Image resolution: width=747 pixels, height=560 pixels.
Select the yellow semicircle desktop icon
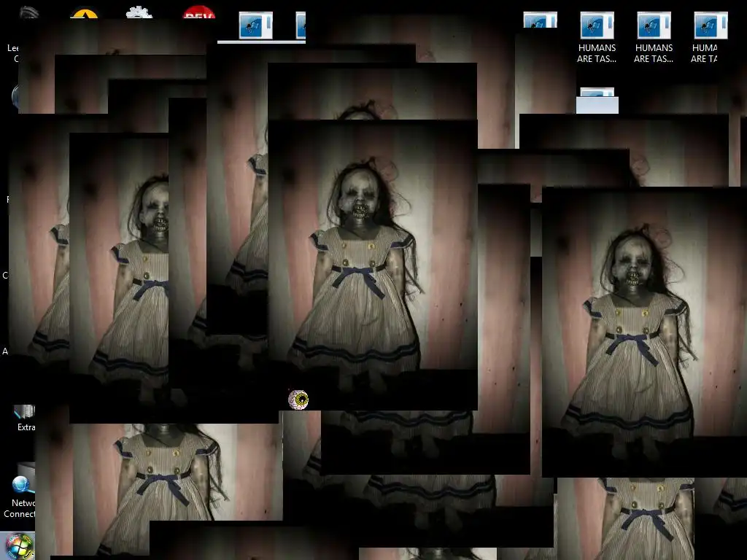pyautogui.click(x=84, y=13)
